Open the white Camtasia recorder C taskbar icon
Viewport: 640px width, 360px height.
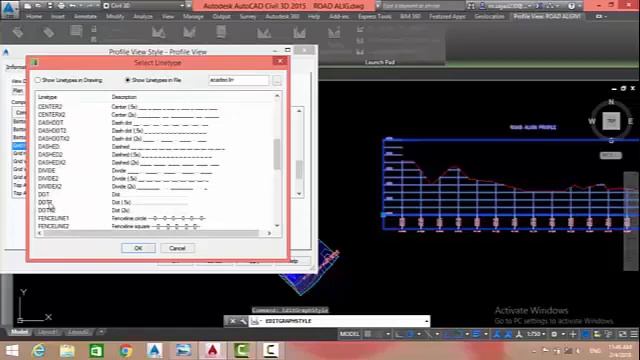270,350
